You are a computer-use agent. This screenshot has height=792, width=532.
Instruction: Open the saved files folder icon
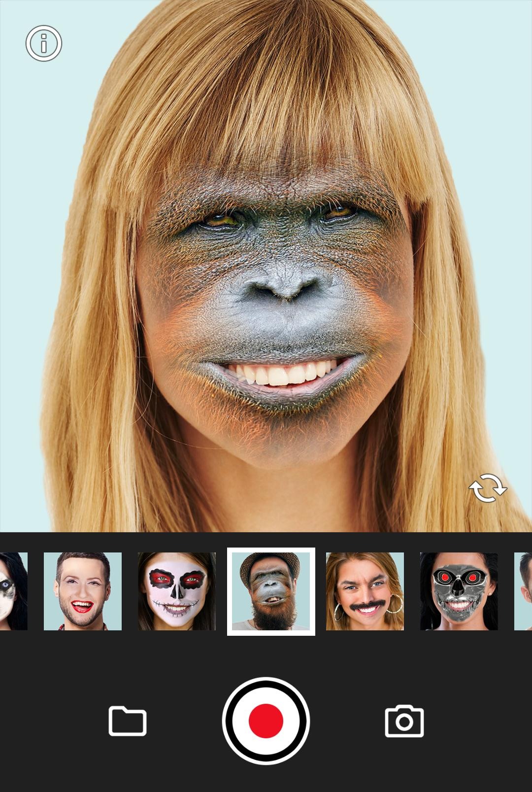(x=128, y=721)
